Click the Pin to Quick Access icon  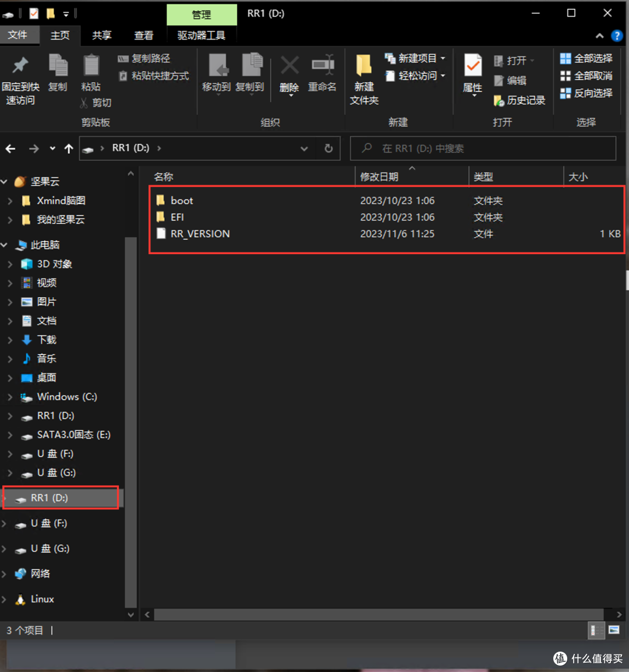point(20,66)
